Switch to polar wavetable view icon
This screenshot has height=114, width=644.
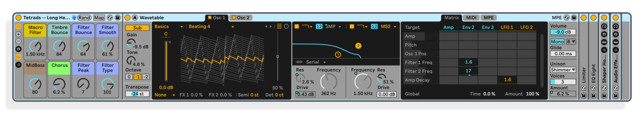point(286,26)
